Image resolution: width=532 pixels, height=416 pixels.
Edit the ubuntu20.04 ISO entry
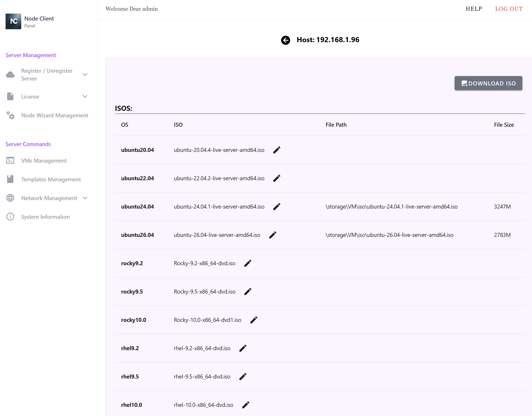277,150
